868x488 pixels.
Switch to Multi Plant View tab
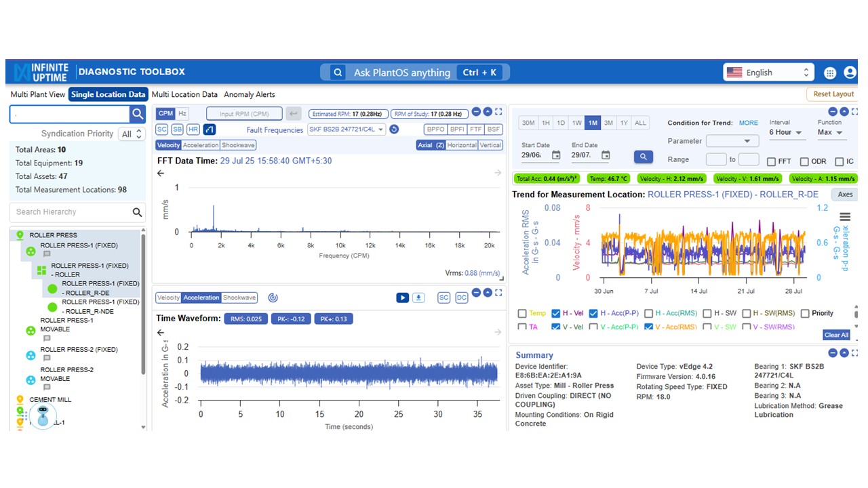38,95
